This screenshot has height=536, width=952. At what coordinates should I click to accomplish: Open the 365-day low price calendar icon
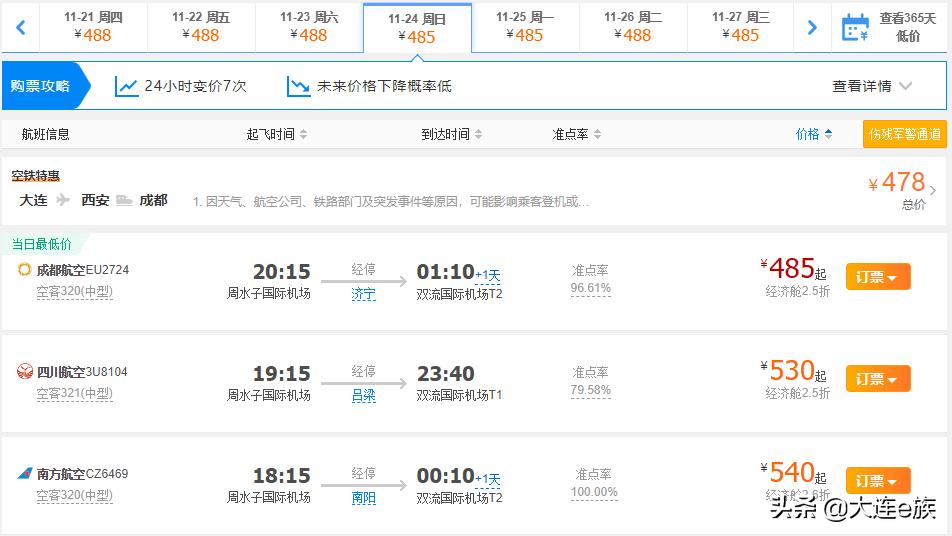click(855, 28)
